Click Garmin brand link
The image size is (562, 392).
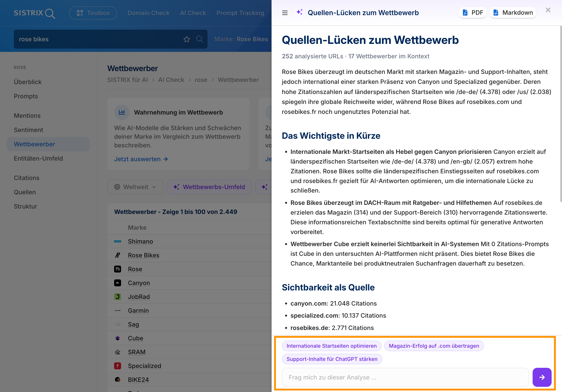coord(138,311)
